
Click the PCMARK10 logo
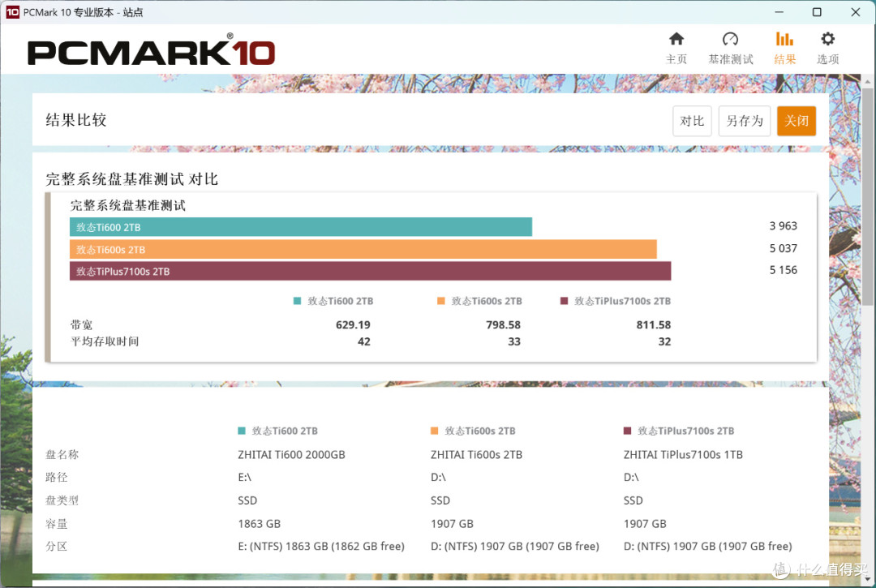pos(151,51)
